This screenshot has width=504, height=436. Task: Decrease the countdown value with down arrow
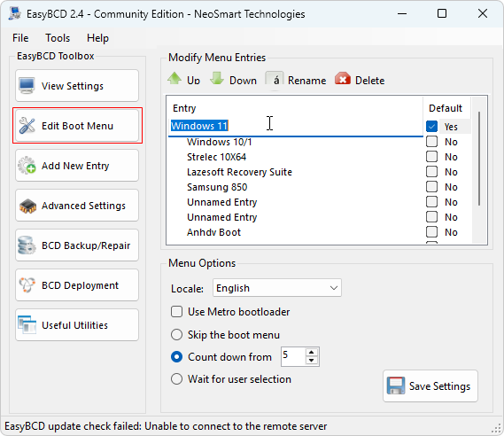(311, 361)
